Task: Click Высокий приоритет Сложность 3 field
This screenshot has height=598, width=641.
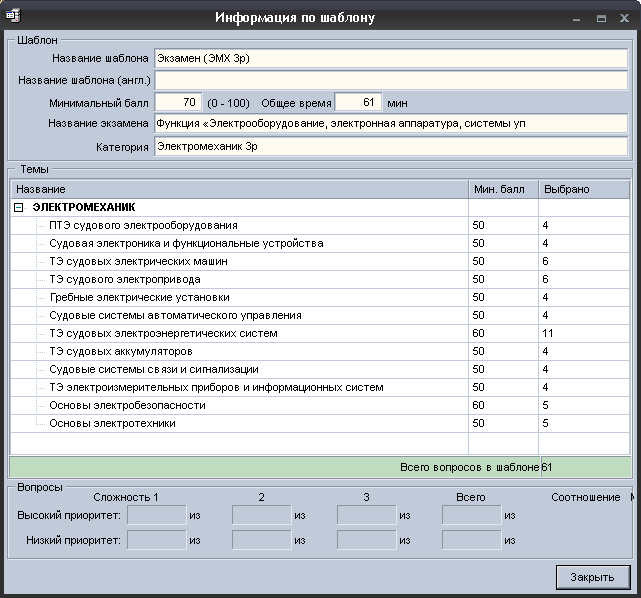Action: 367,515
